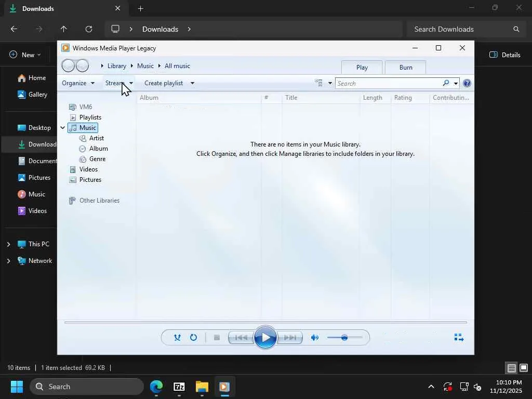Collapse the Music tree node

62,128
